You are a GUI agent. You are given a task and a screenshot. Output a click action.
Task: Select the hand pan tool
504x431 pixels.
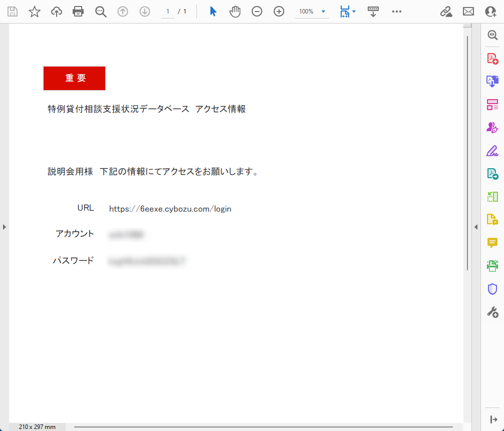pyautogui.click(x=235, y=12)
